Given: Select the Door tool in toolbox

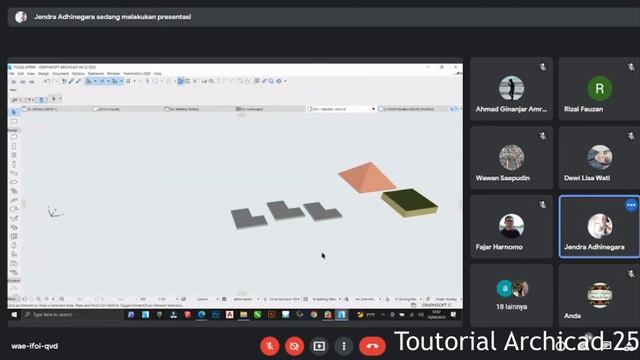Looking at the screenshot, I should pyautogui.click(x=14, y=146).
